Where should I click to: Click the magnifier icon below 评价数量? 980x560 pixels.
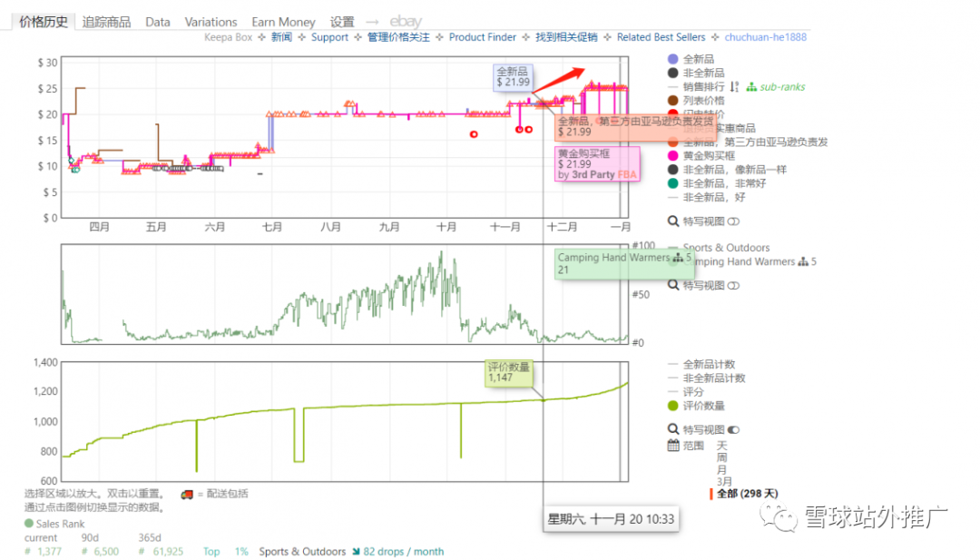coord(673,428)
